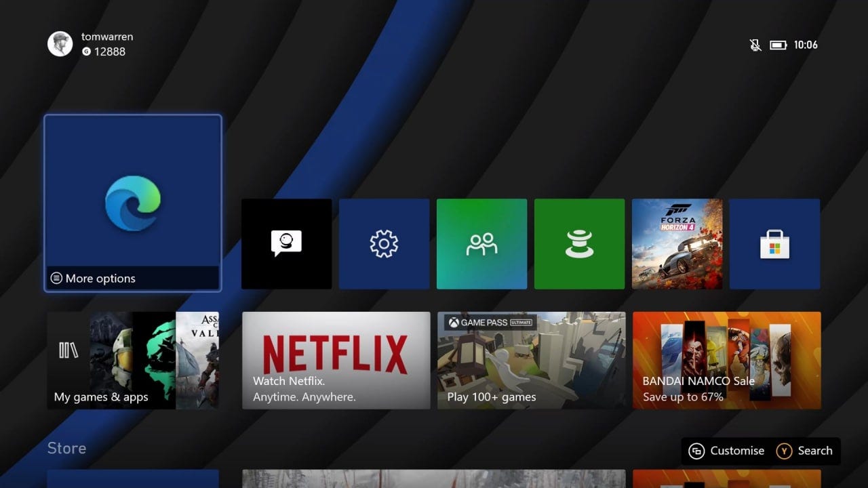
Task: Click the Customise button
Action: (726, 451)
